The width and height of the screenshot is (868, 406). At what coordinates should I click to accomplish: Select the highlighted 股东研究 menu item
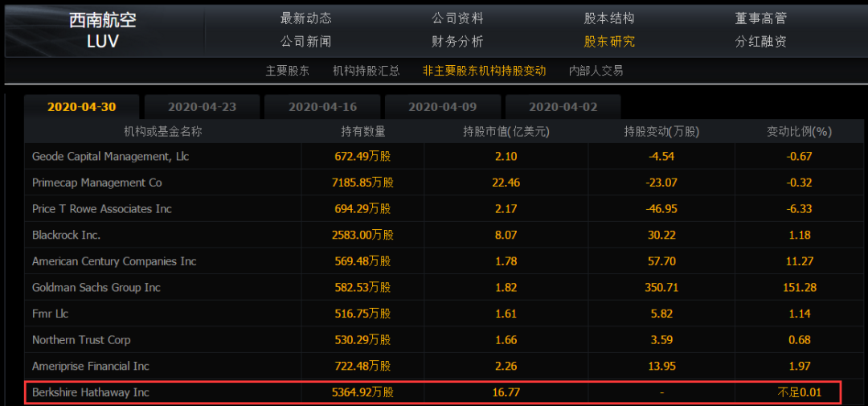click(609, 41)
